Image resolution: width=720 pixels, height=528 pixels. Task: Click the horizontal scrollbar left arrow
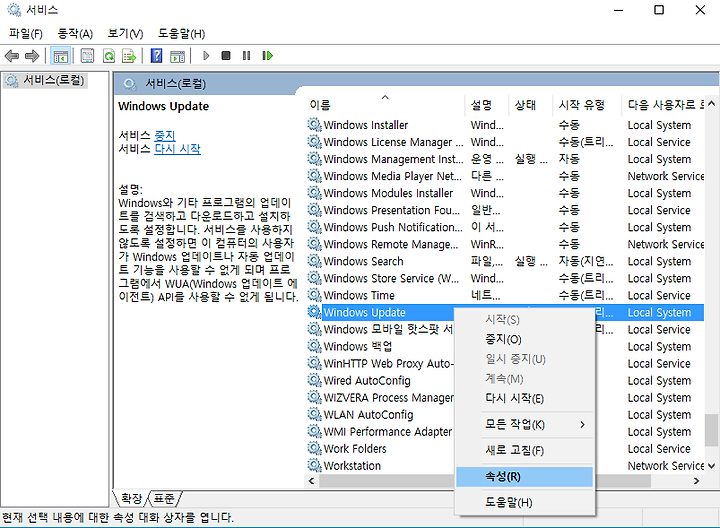311,481
